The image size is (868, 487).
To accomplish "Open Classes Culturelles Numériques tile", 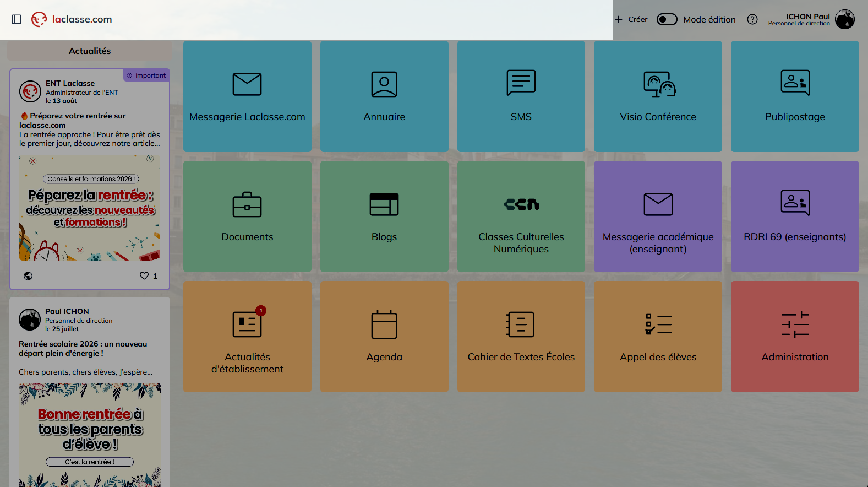I will 521,217.
